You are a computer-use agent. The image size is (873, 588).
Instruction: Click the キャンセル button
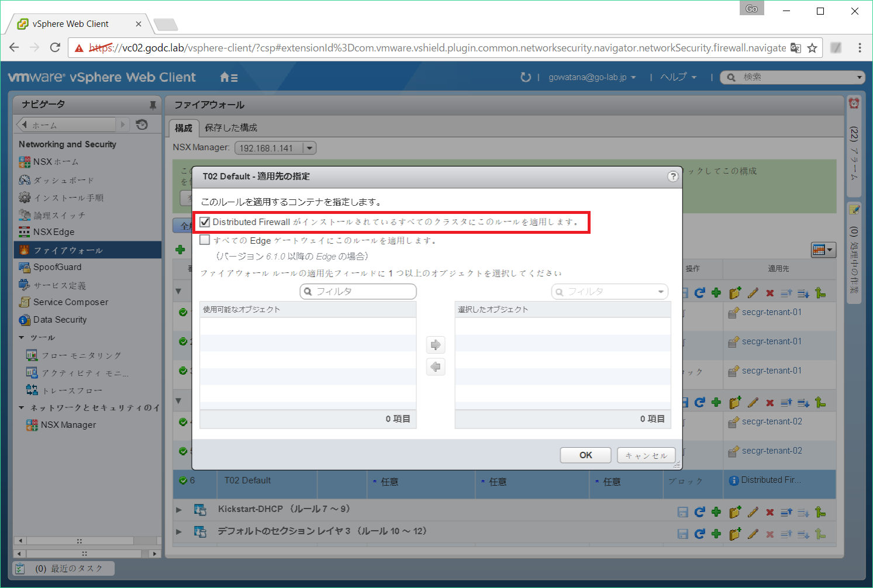pos(646,455)
